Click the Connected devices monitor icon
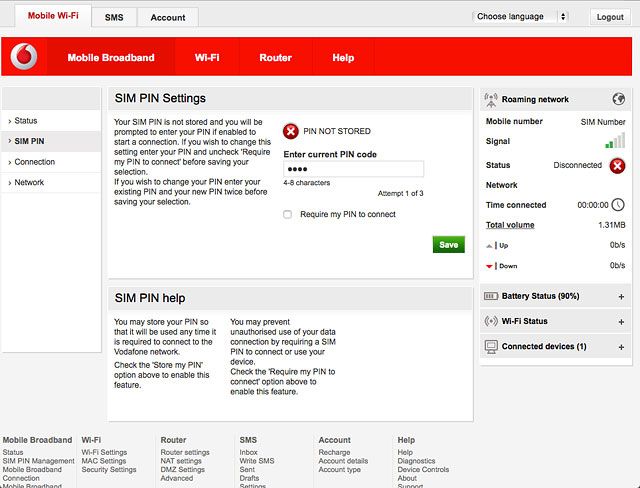 [x=491, y=347]
